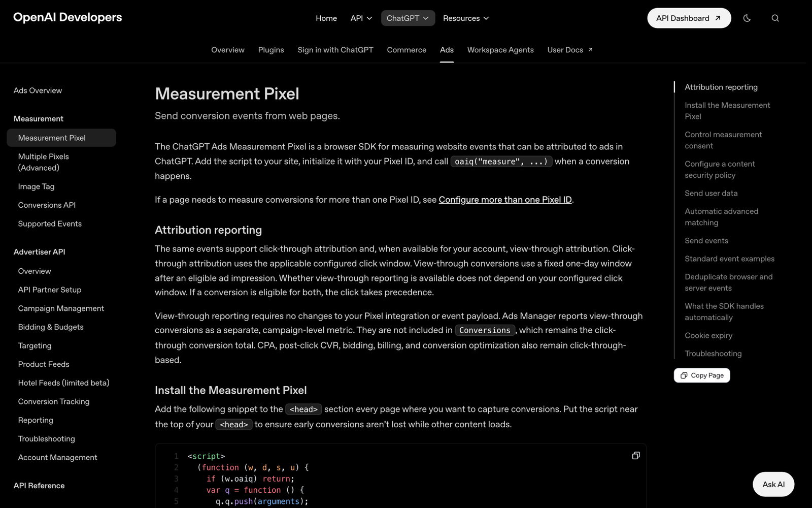Open User Docs external link
812x508 pixels.
(570, 50)
